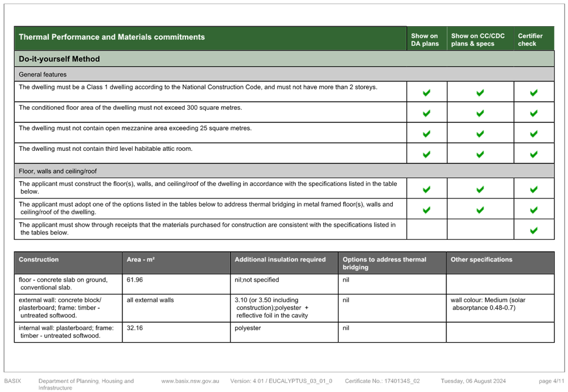
Task: Click 'Department of Planning, Housing and Infrastructure' footer text
Action: pyautogui.click(x=86, y=384)
